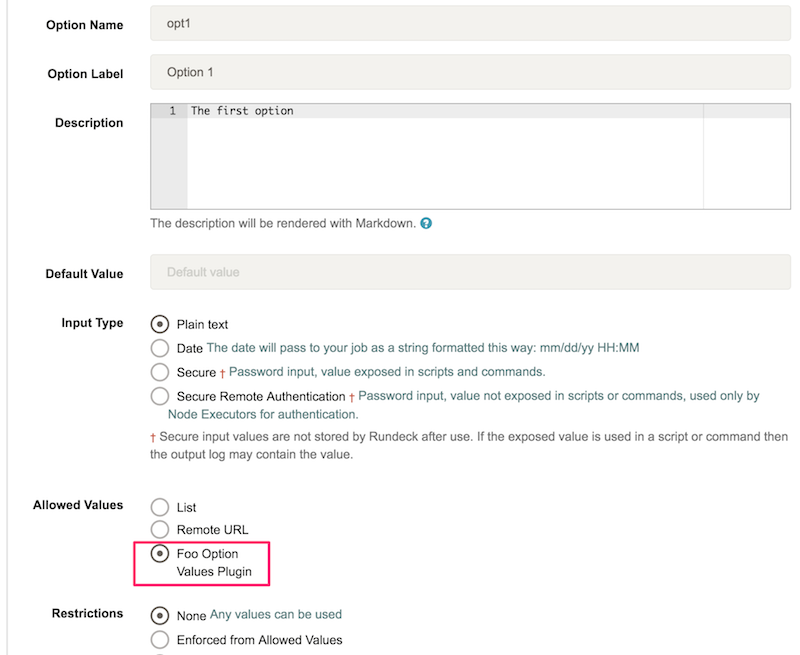The image size is (800, 655).
Task: Select the Plain text input type
Action: 160,324
